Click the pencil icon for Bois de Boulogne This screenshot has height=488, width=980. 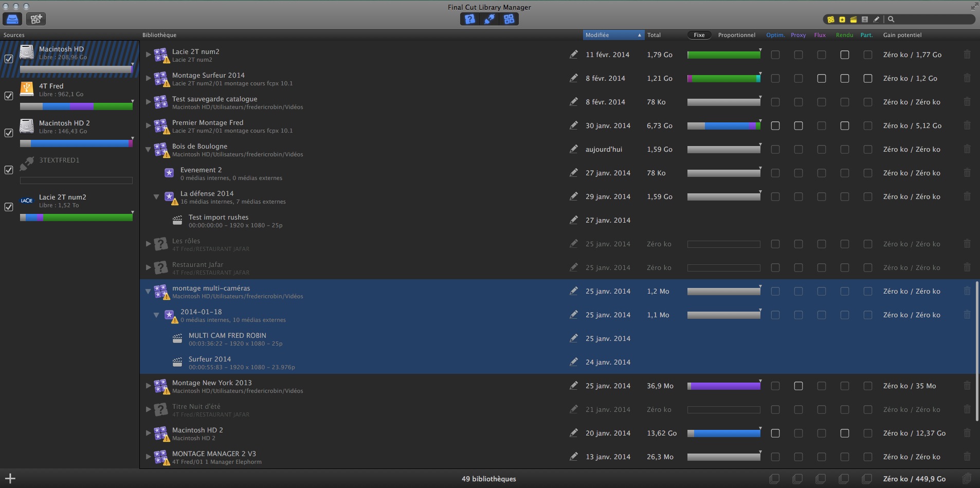pyautogui.click(x=573, y=149)
